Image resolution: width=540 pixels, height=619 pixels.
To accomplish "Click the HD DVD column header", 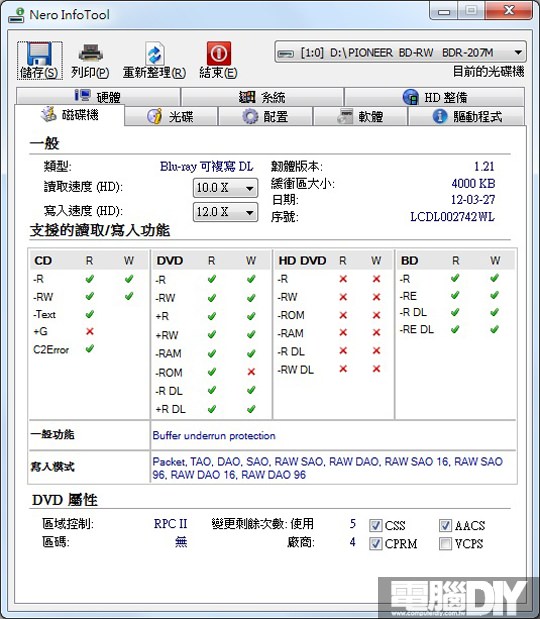I will click(x=302, y=261).
